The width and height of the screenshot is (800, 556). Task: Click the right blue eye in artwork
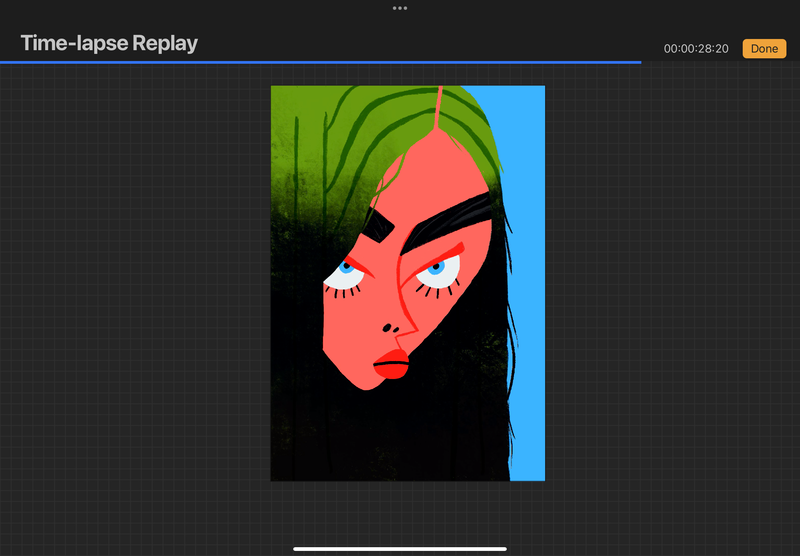point(436,268)
